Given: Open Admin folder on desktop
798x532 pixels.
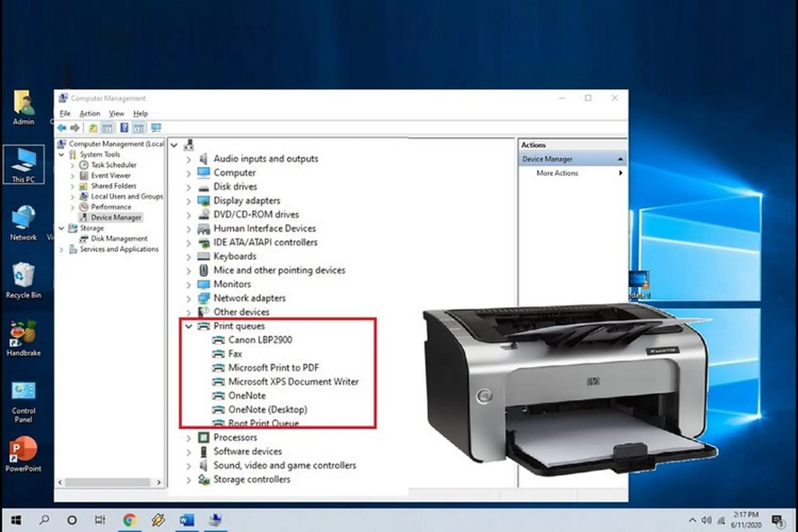Looking at the screenshot, I should coord(23,108).
